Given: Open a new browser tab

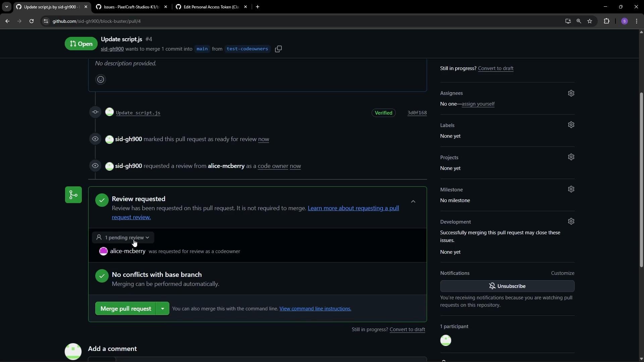Looking at the screenshot, I should (x=258, y=7).
